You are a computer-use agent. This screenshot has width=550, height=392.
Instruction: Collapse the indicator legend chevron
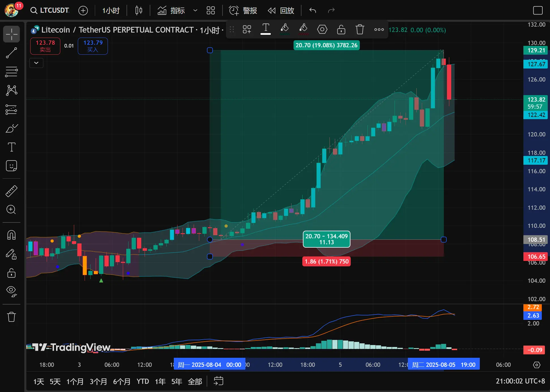(36, 63)
